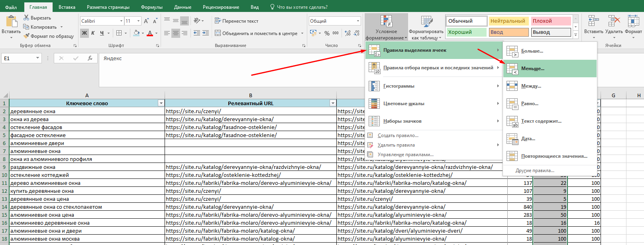The height and width of the screenshot is (245, 644).
Task: Open Гистограммы submenu
Action: pyautogui.click(x=434, y=86)
